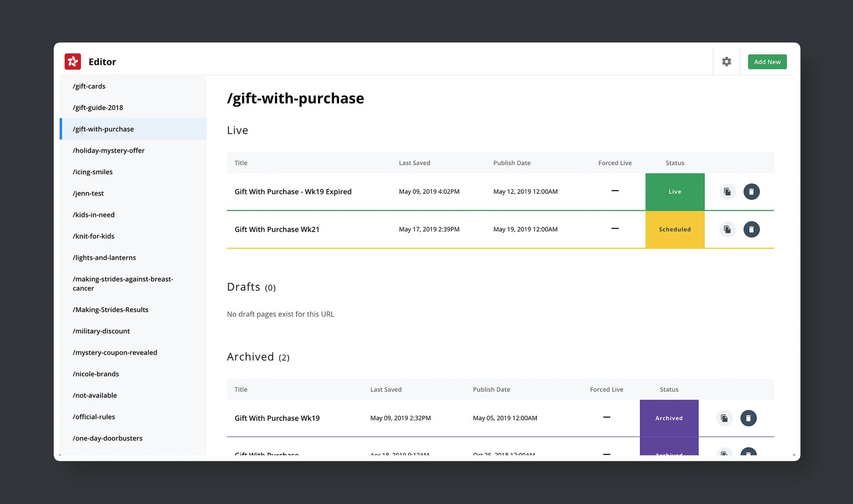Click the Add New button
The image size is (853, 504).
(767, 62)
